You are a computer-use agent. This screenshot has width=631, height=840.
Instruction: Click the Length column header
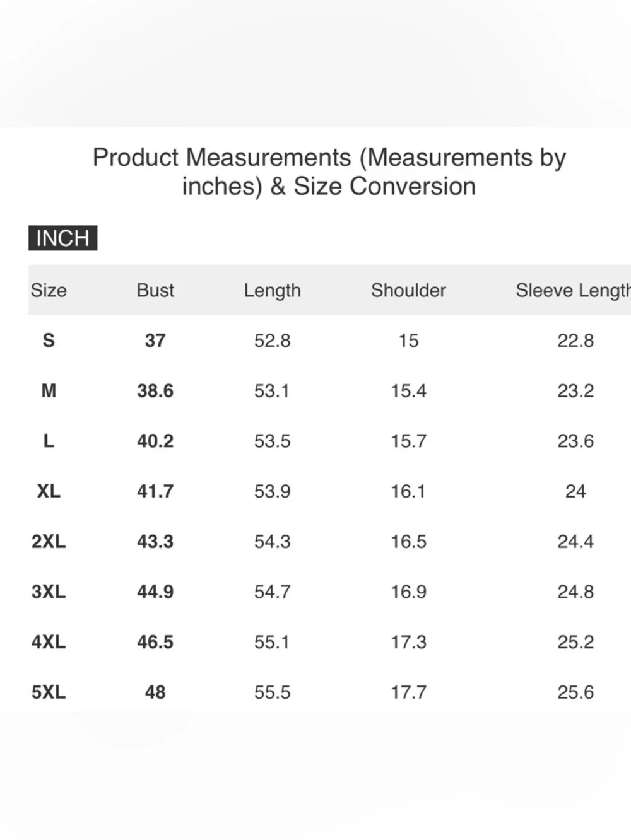click(x=272, y=290)
